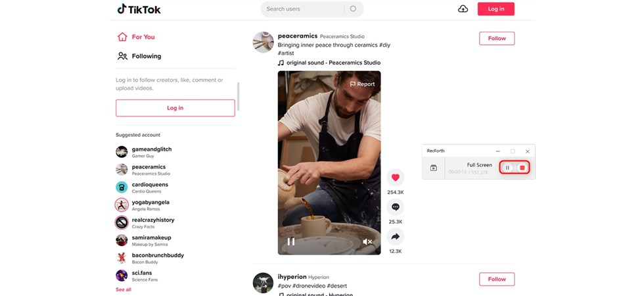Click the 25.3K comments count
The image size is (644, 296).
pyautogui.click(x=395, y=222)
